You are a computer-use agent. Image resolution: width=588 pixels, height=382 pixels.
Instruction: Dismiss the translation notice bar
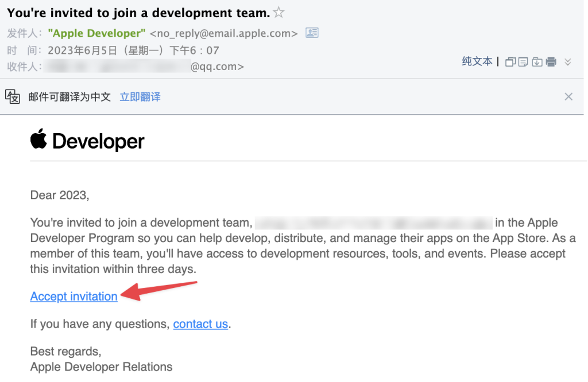pyautogui.click(x=568, y=96)
